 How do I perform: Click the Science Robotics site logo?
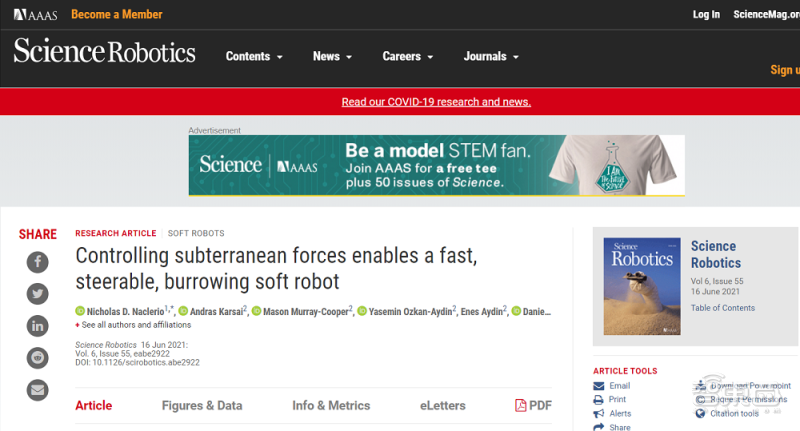tap(105, 51)
